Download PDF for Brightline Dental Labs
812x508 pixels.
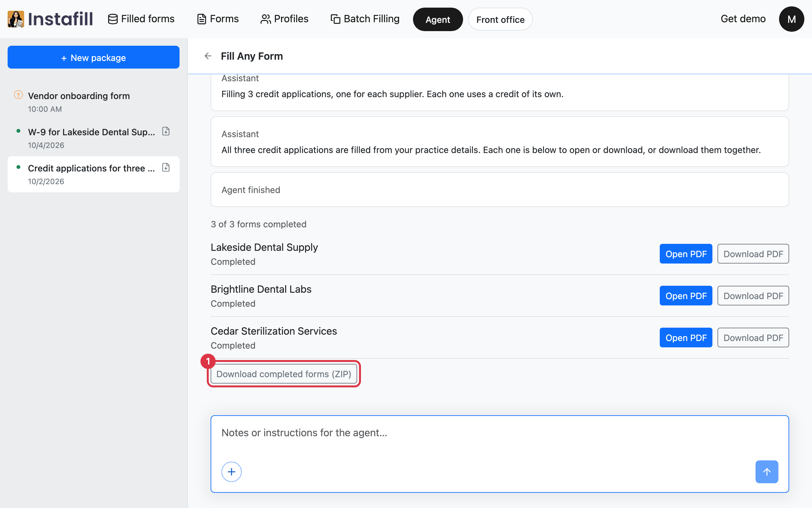753,296
